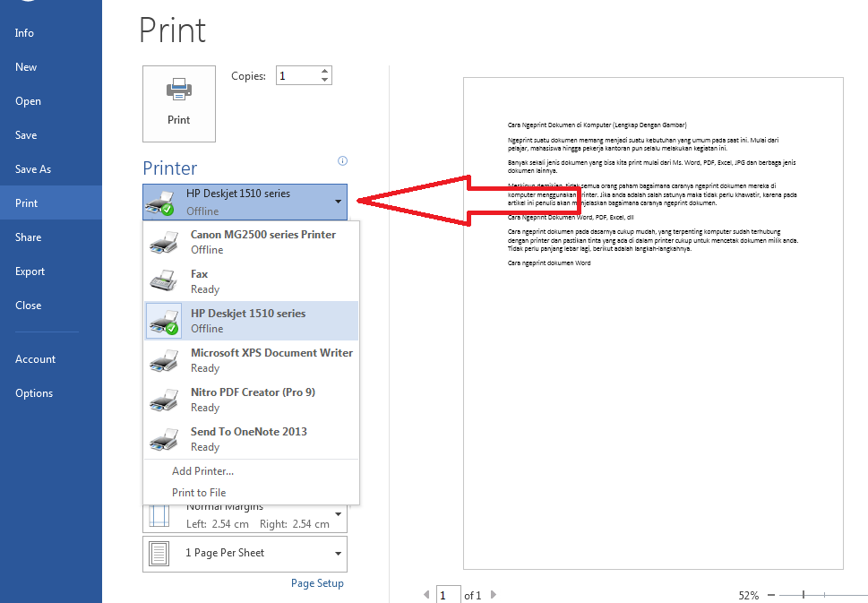This screenshot has height=603, width=868.
Task: Click the Fax machine icon
Action: [x=164, y=281]
